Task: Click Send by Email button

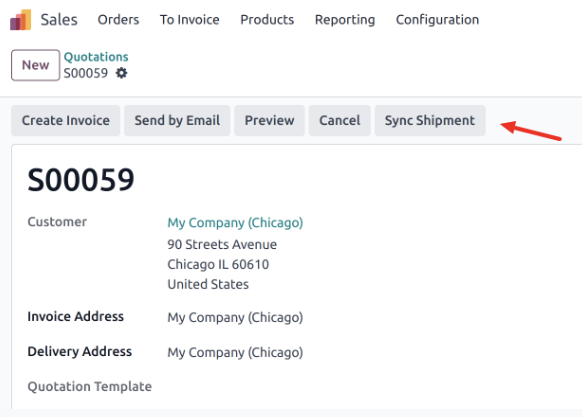Action: 177,120
